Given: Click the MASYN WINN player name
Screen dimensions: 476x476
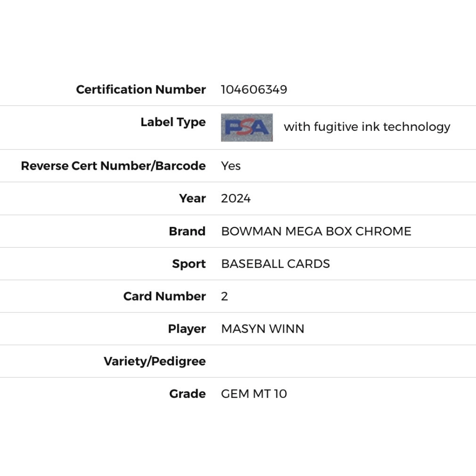Looking at the screenshot, I should [x=263, y=329].
